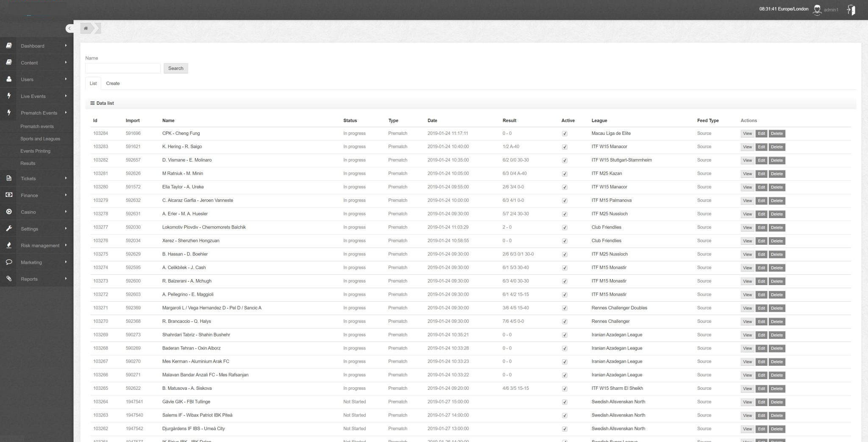Edit the B. Matusova - A. Siskova event
868x442 pixels.
coord(761,389)
